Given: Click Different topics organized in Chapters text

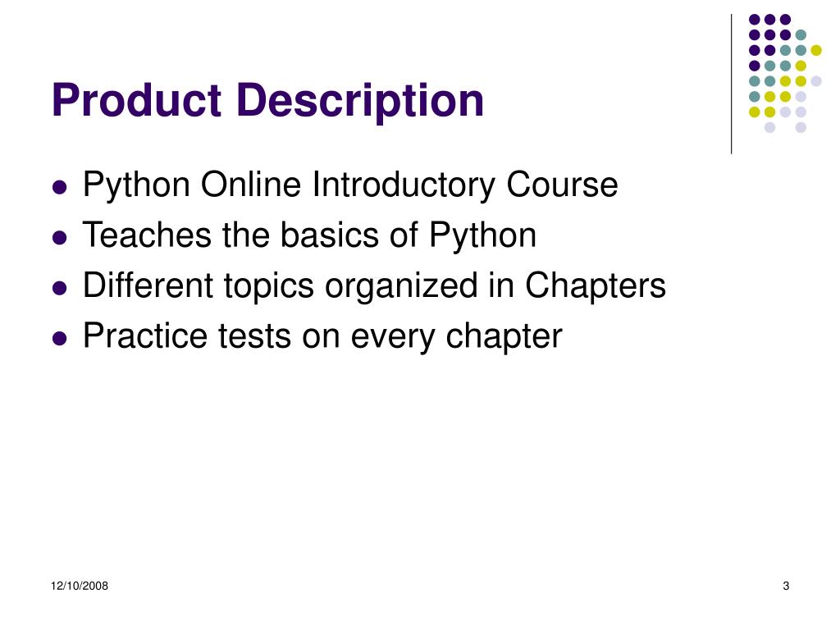Looking at the screenshot, I should coord(374,285).
